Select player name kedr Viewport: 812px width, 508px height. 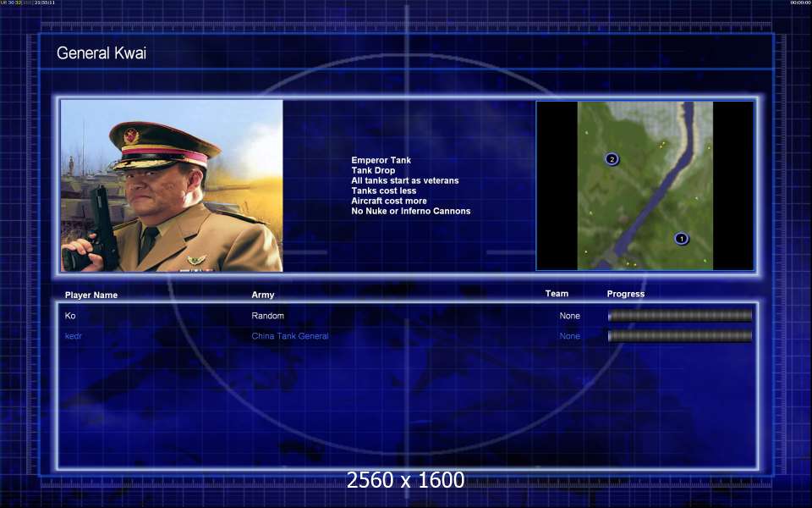point(73,336)
